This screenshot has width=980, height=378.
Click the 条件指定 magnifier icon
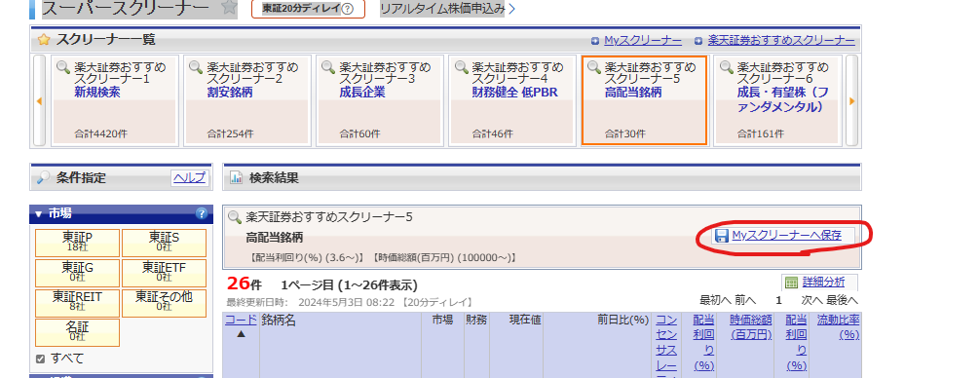coord(43,178)
